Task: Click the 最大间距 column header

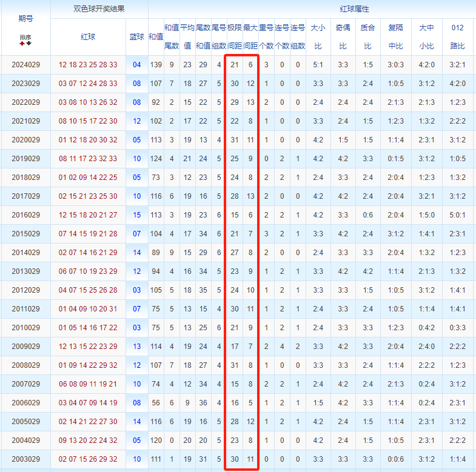Action: pyautogui.click(x=250, y=36)
